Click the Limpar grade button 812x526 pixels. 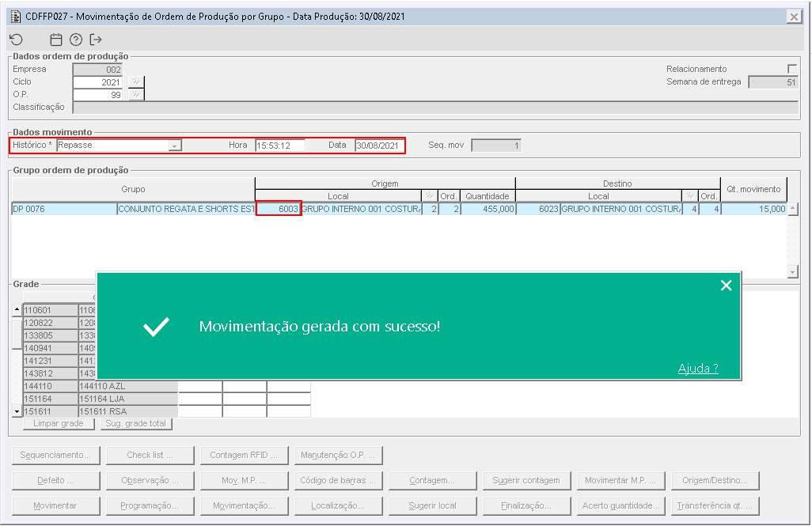[x=59, y=423]
